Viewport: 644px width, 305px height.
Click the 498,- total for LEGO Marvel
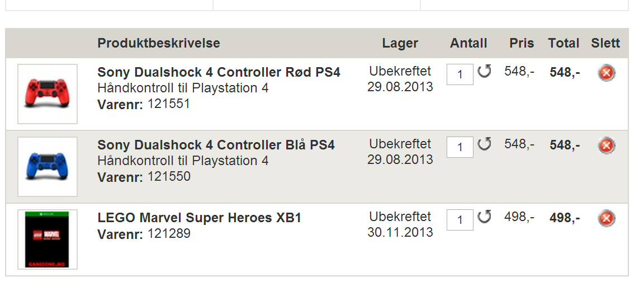(x=565, y=218)
